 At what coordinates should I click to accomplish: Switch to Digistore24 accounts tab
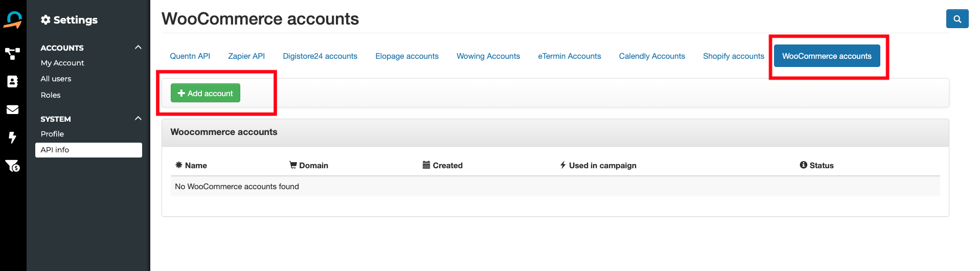(320, 56)
